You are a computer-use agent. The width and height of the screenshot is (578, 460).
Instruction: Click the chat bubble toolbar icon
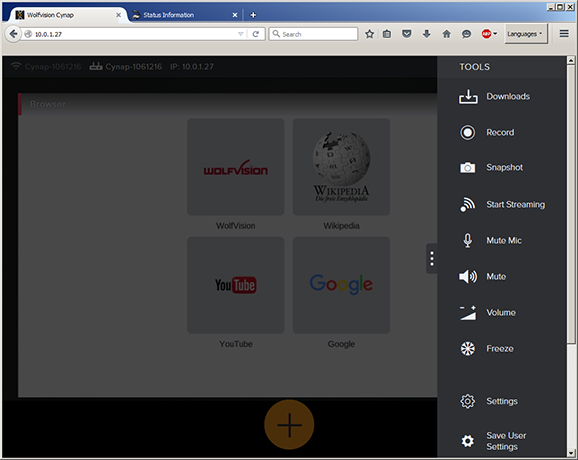click(466, 34)
